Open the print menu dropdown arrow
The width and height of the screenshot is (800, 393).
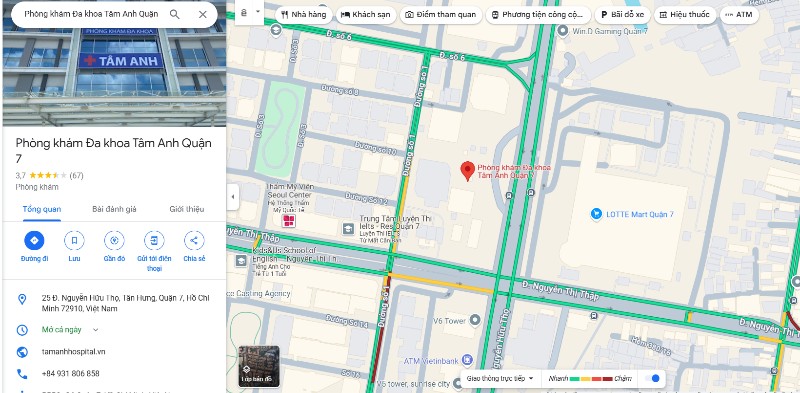pyautogui.click(x=258, y=12)
